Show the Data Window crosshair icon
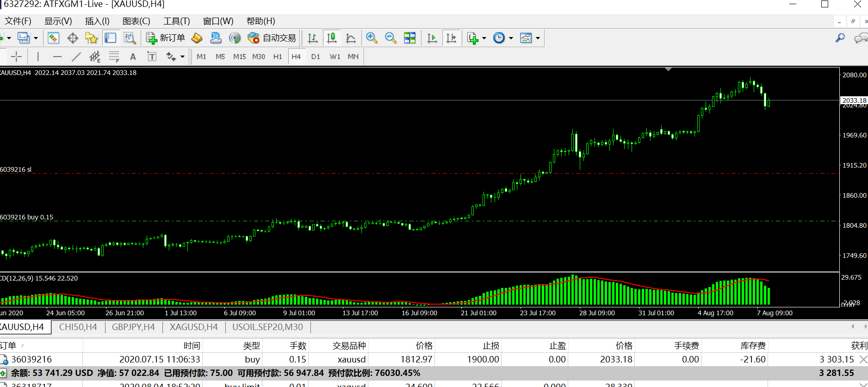 coord(73,38)
